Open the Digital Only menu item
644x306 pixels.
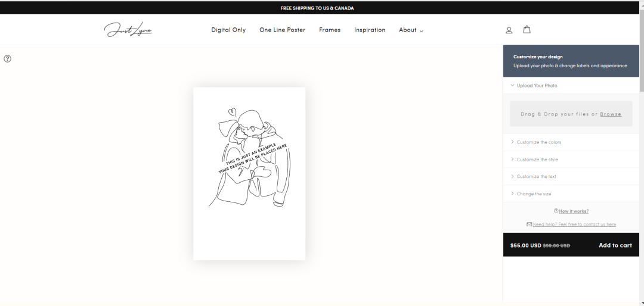[x=228, y=30]
